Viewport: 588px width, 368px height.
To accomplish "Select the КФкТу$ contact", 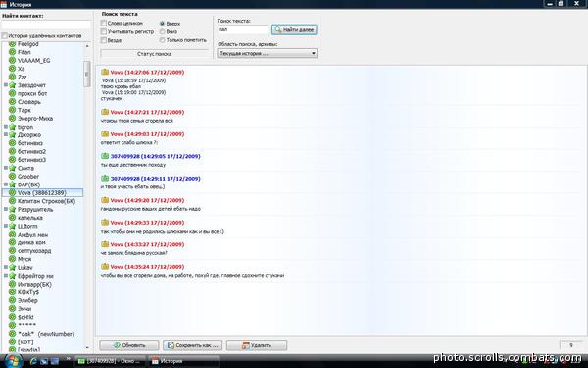I will tap(28, 292).
